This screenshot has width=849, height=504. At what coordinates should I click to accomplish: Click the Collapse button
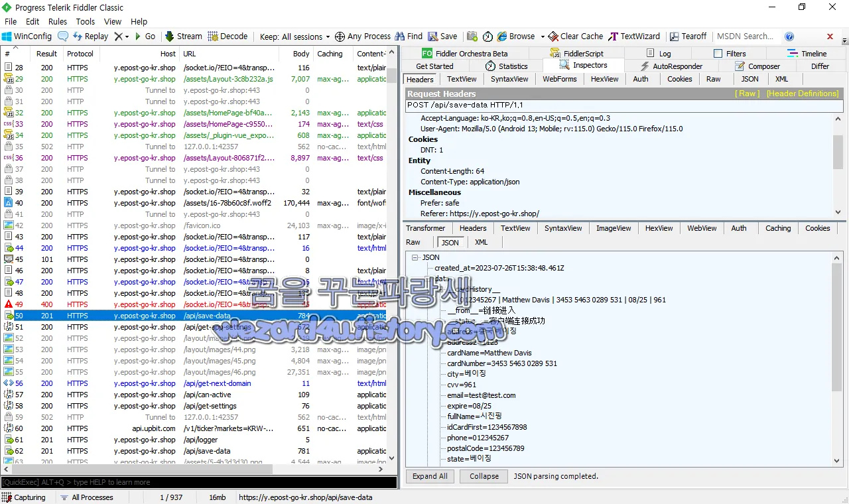click(x=484, y=476)
